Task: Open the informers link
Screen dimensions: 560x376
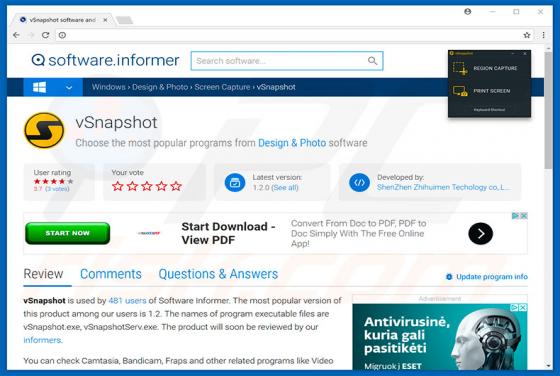Action: 42,340
